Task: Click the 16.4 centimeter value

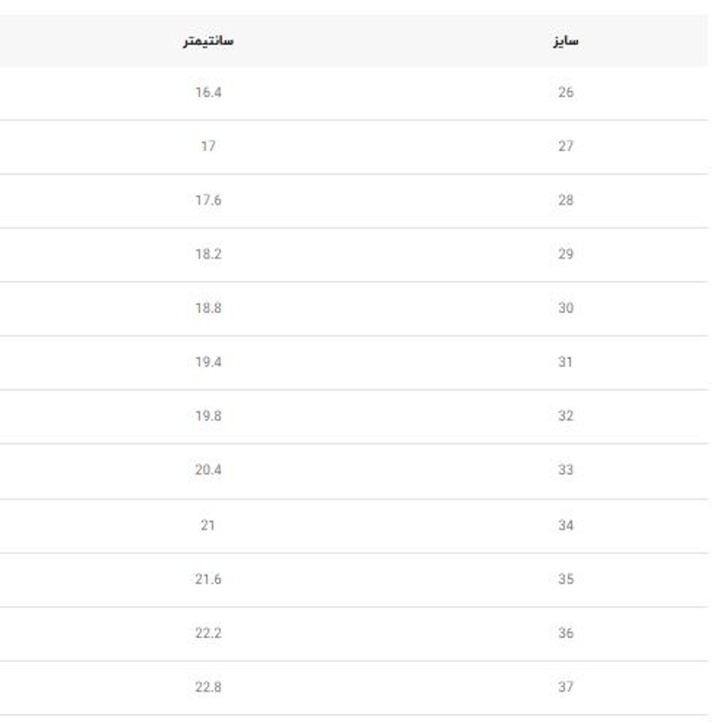Action: (208, 92)
